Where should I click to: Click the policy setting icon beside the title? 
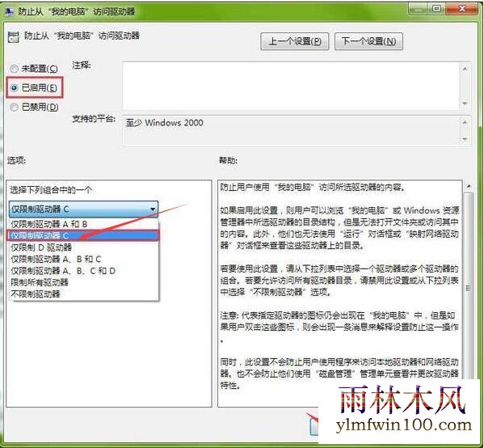point(13,36)
